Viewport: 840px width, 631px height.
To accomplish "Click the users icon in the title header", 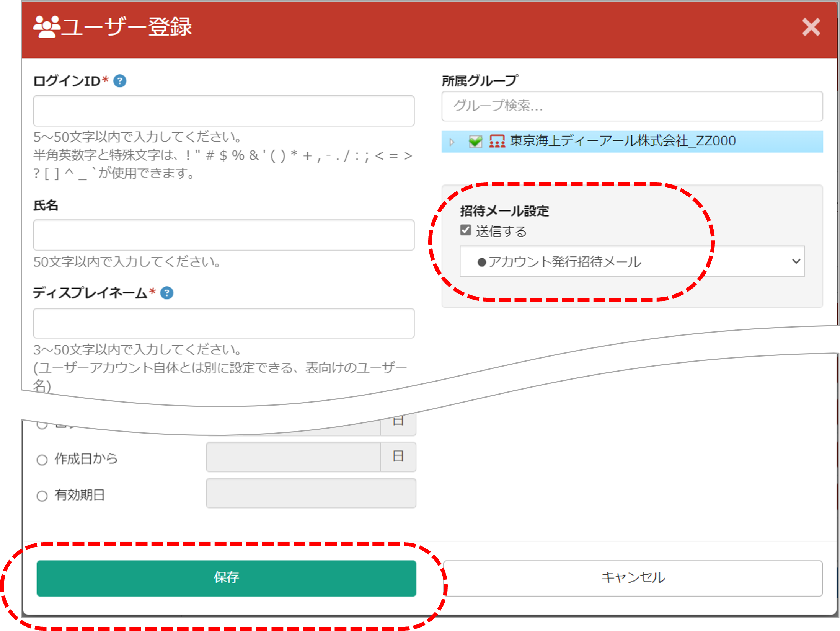I will point(47,27).
